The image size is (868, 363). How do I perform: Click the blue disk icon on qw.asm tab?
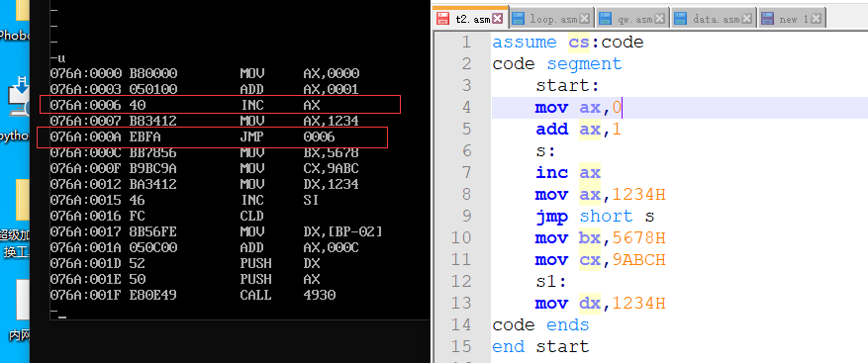pos(605,18)
